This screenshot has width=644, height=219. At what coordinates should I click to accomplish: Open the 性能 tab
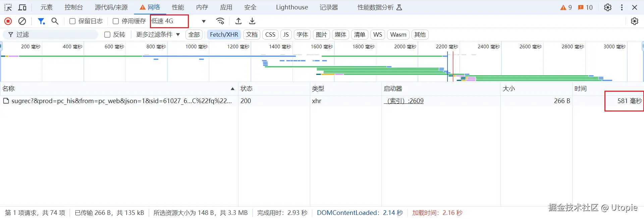(178, 7)
